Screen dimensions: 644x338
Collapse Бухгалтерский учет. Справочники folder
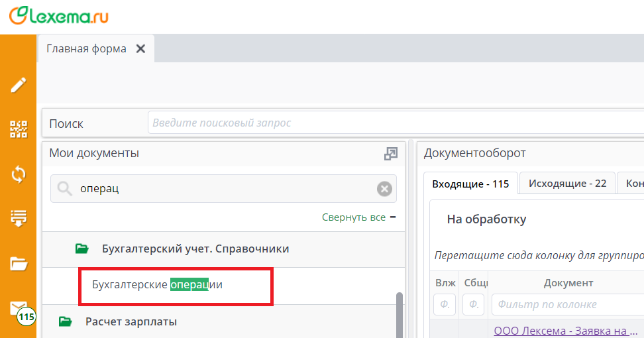pos(81,249)
